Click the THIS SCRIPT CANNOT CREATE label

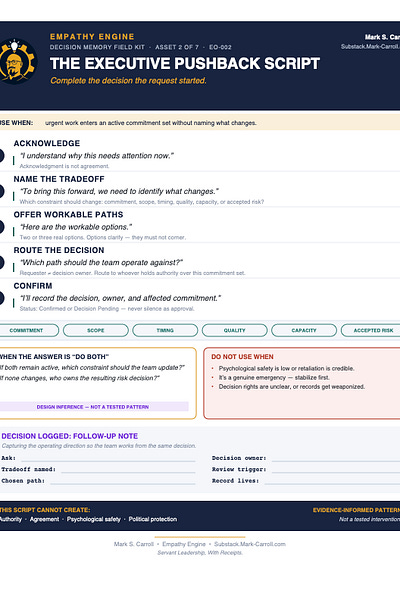pyautogui.click(x=45, y=510)
